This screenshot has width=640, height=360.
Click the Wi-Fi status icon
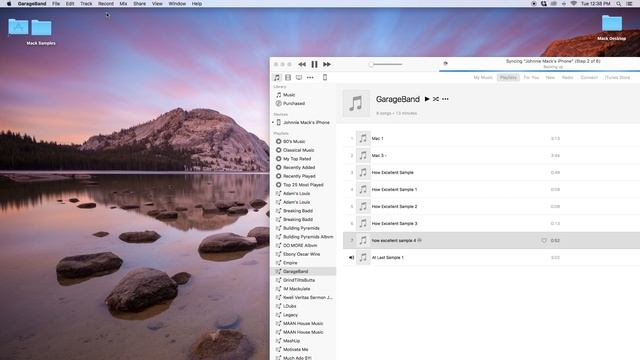pos(573,4)
